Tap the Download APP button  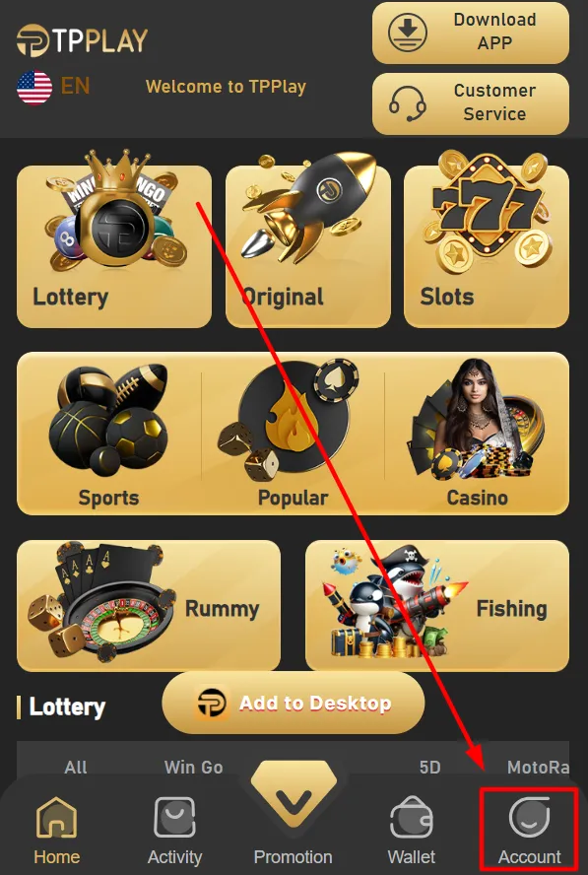click(x=471, y=33)
